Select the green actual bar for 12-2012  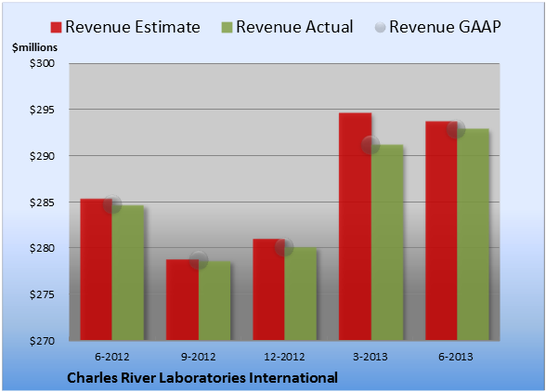301,294
